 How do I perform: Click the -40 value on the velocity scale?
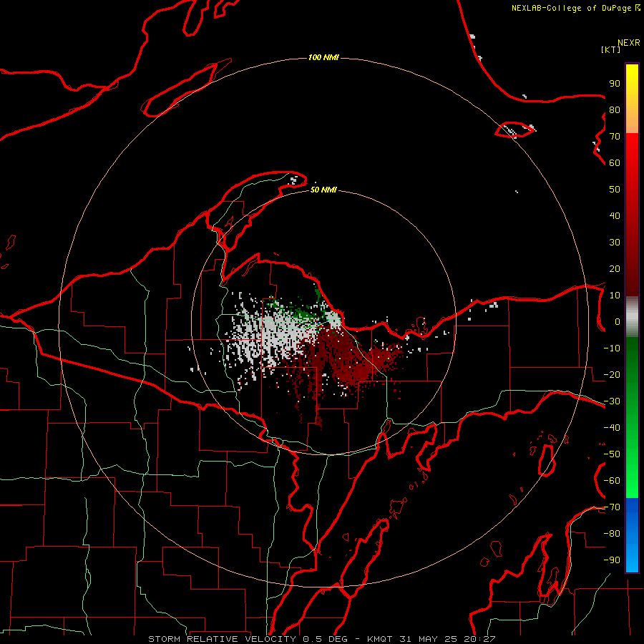pos(612,428)
